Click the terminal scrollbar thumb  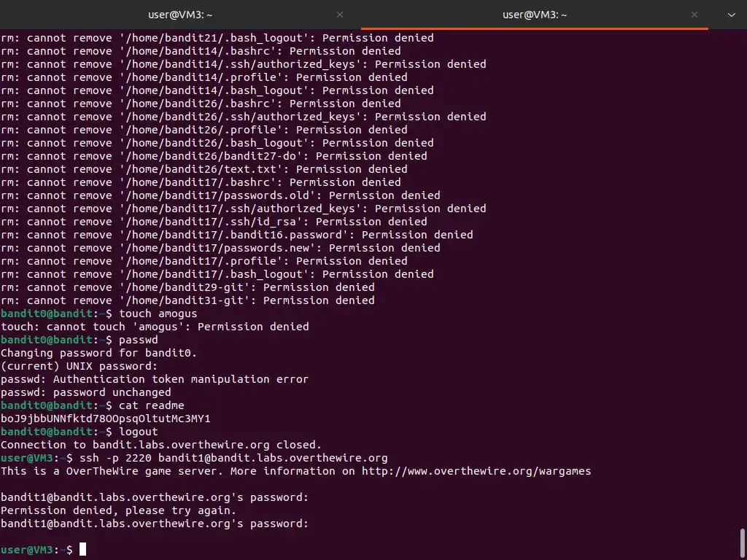pos(743,542)
